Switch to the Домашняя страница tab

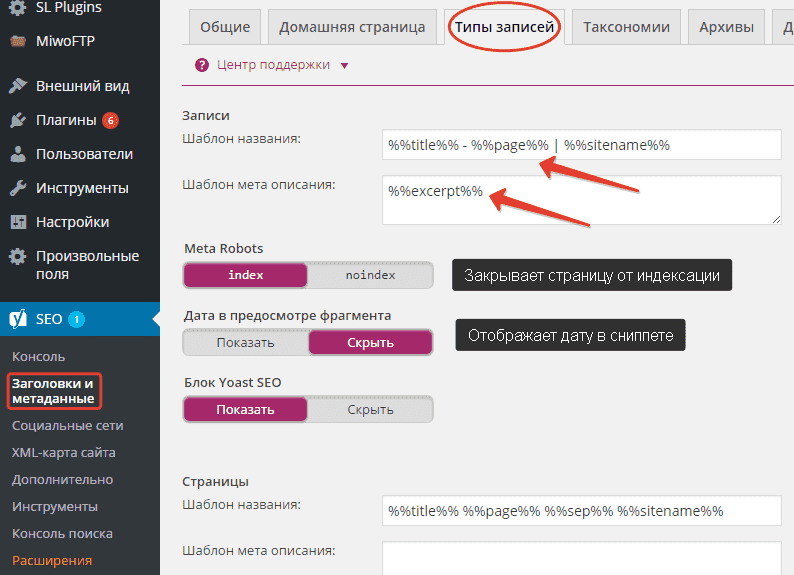(x=352, y=27)
